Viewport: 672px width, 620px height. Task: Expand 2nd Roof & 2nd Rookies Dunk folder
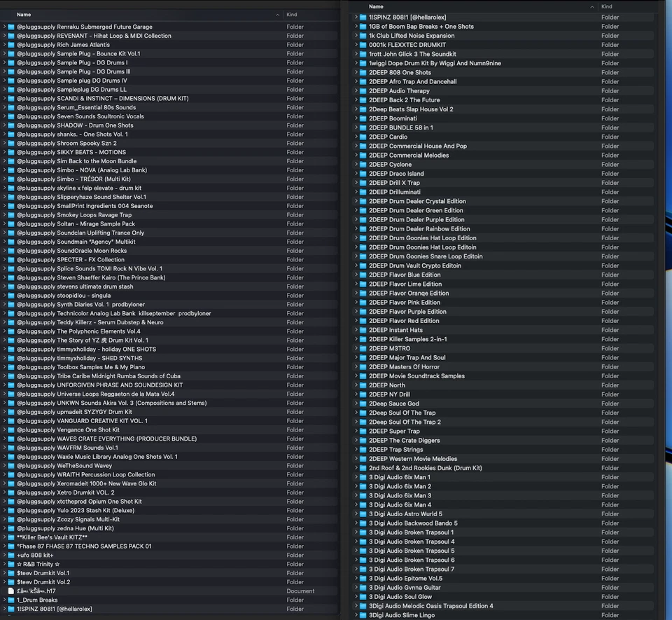point(356,468)
